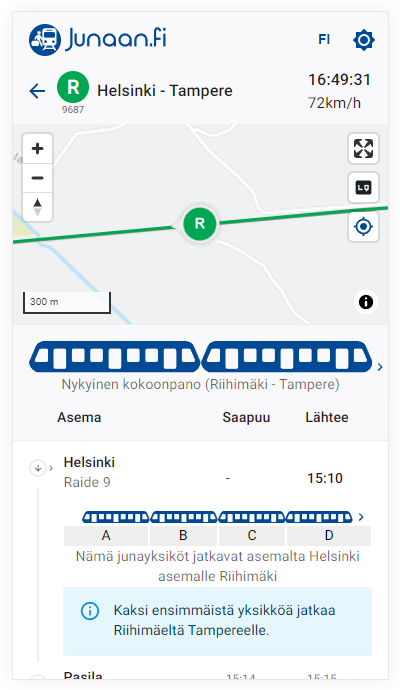Reset map bearing with compass button

38,207
